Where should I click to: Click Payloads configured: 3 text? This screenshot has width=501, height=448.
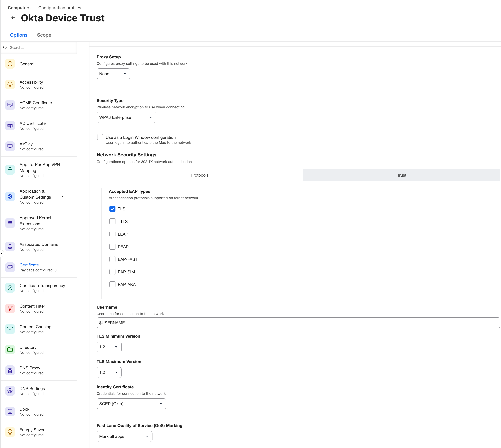[38, 270]
